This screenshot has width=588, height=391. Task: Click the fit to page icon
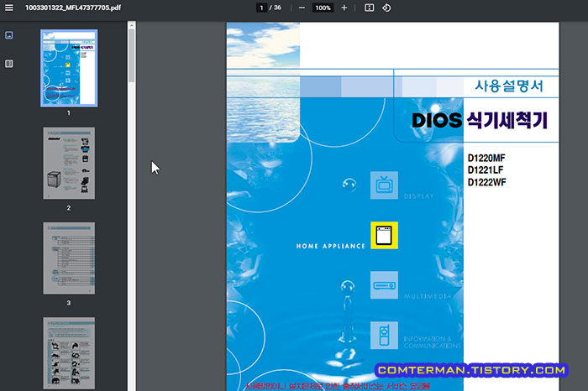(x=370, y=8)
